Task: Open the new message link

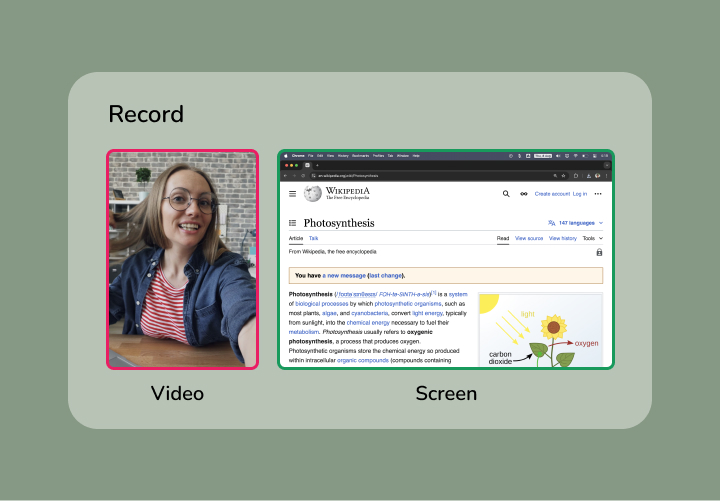Action: (x=343, y=275)
